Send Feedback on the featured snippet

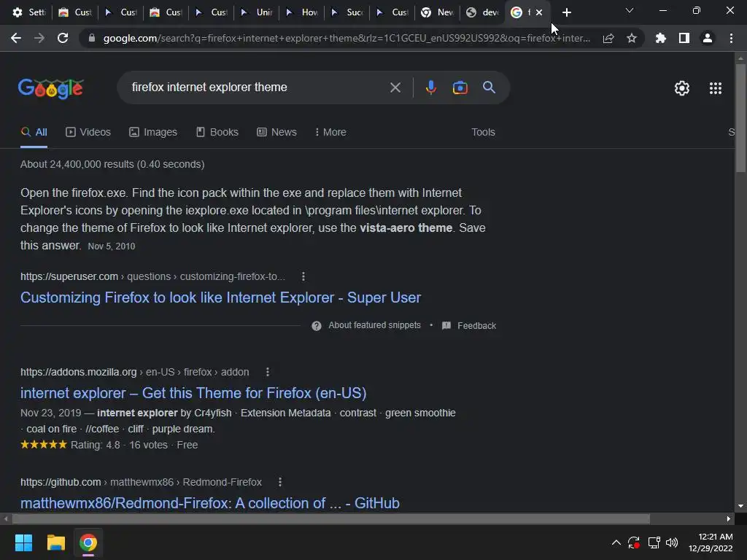pyautogui.click(x=469, y=326)
